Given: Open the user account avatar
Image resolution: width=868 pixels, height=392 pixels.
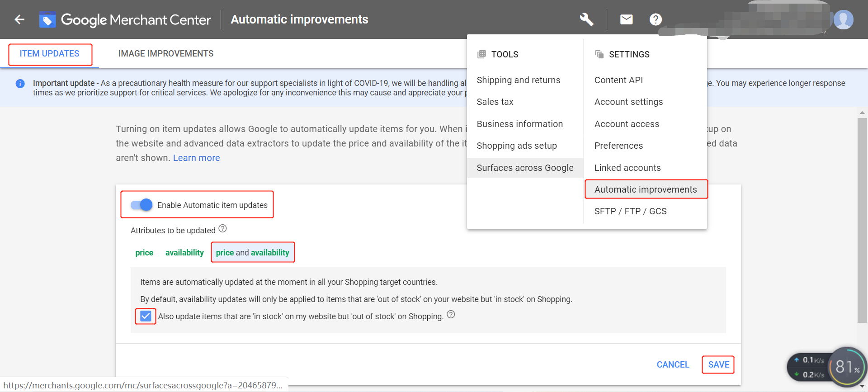Looking at the screenshot, I should 843,19.
